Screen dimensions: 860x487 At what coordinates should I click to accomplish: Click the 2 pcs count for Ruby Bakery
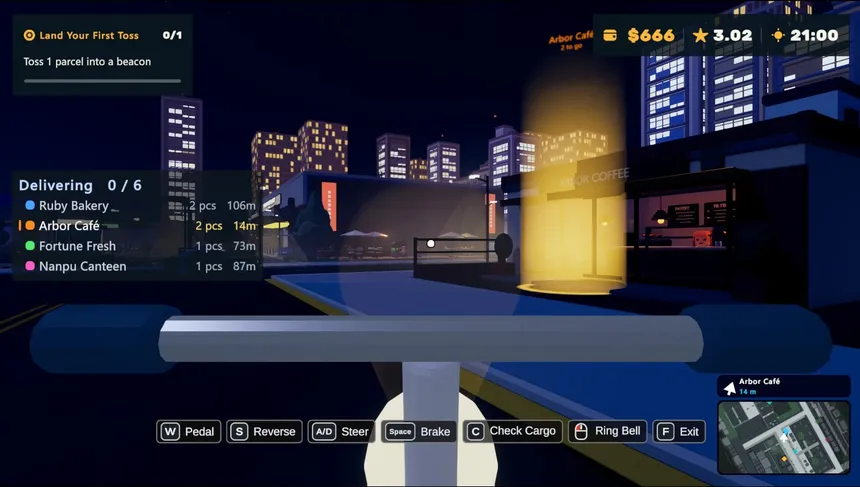(x=203, y=206)
